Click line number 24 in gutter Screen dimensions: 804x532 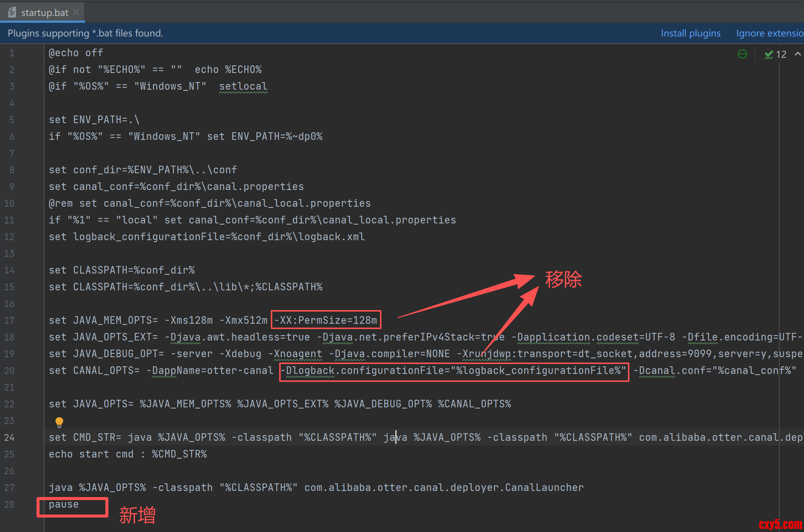pyautogui.click(x=10, y=437)
